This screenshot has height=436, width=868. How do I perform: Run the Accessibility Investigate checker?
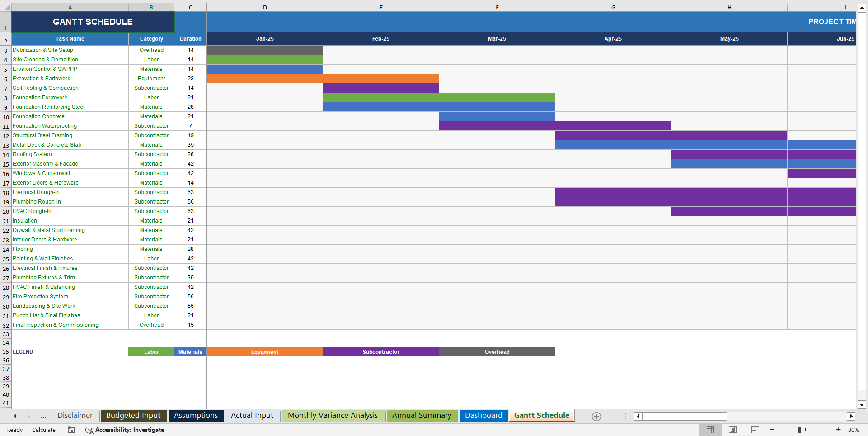[125, 430]
